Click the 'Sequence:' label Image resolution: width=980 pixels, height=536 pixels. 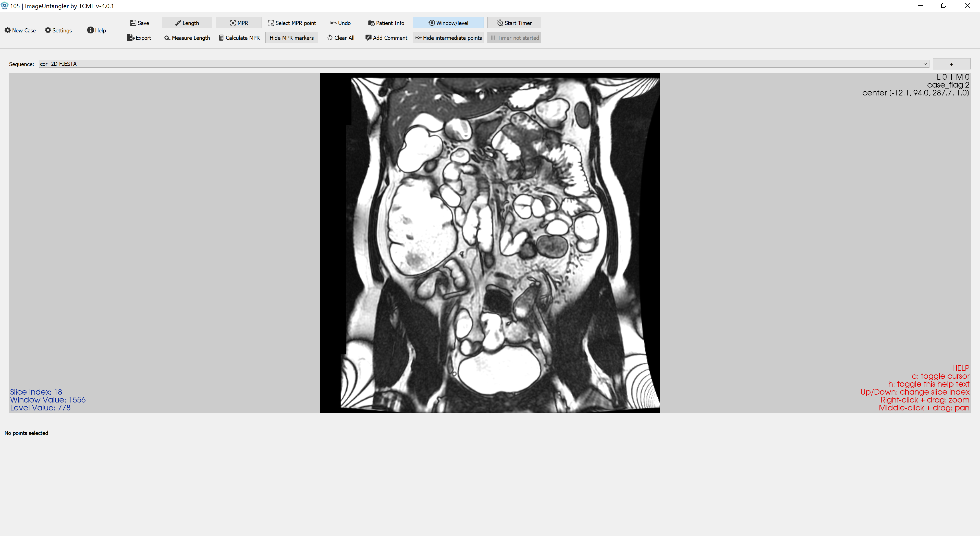coord(22,64)
